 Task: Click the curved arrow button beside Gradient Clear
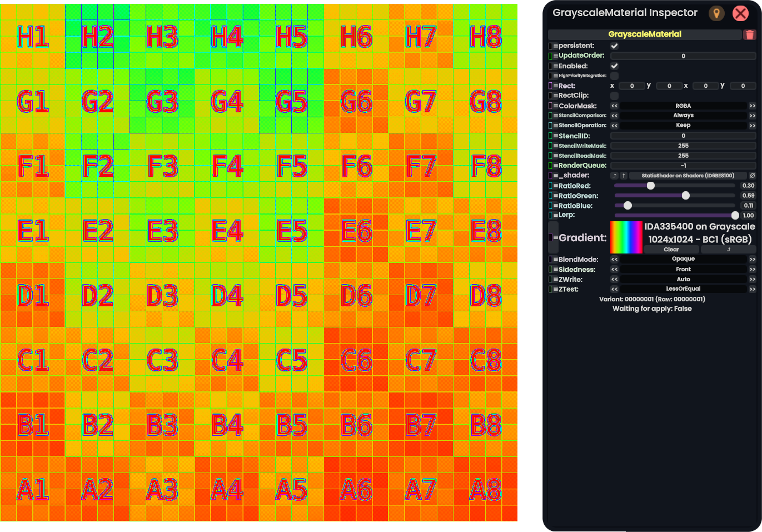pos(728,250)
